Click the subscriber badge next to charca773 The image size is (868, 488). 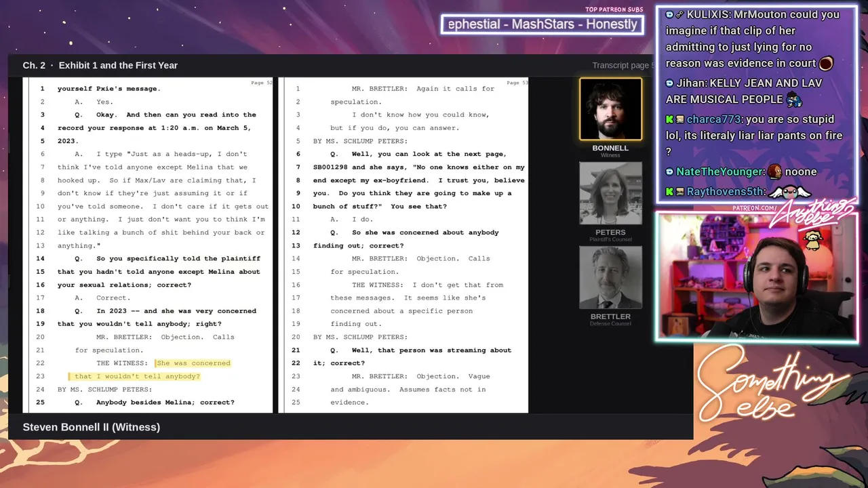tap(679, 119)
